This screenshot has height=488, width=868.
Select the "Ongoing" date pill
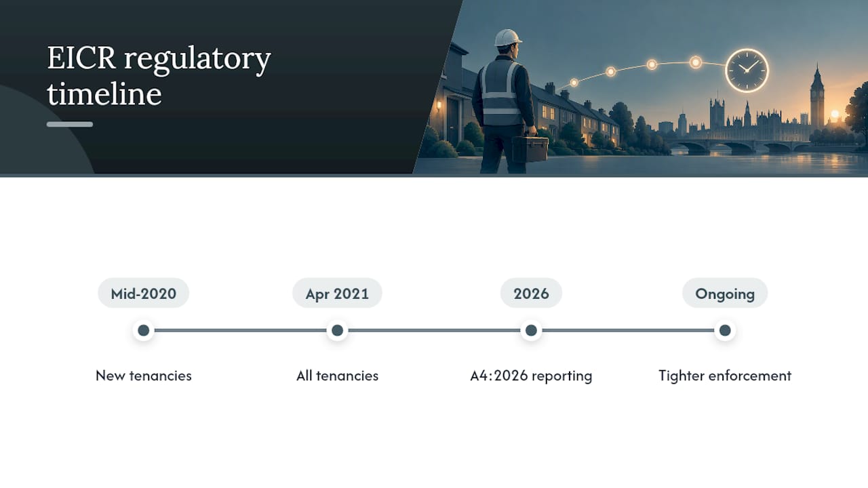[725, 293]
